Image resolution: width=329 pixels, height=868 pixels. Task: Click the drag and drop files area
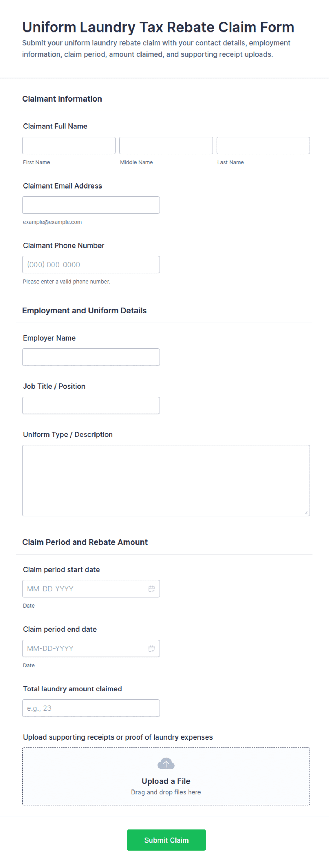pos(166,776)
